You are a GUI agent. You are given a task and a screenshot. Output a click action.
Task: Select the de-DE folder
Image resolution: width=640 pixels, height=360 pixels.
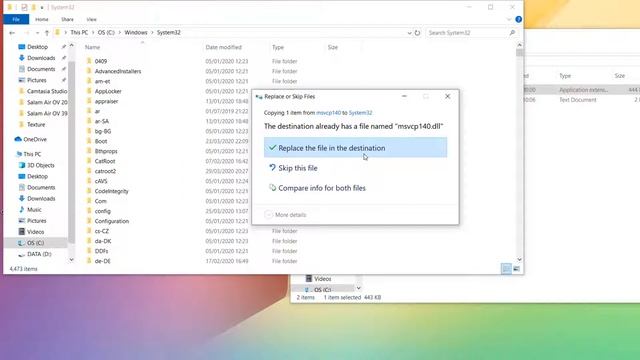[x=102, y=261]
